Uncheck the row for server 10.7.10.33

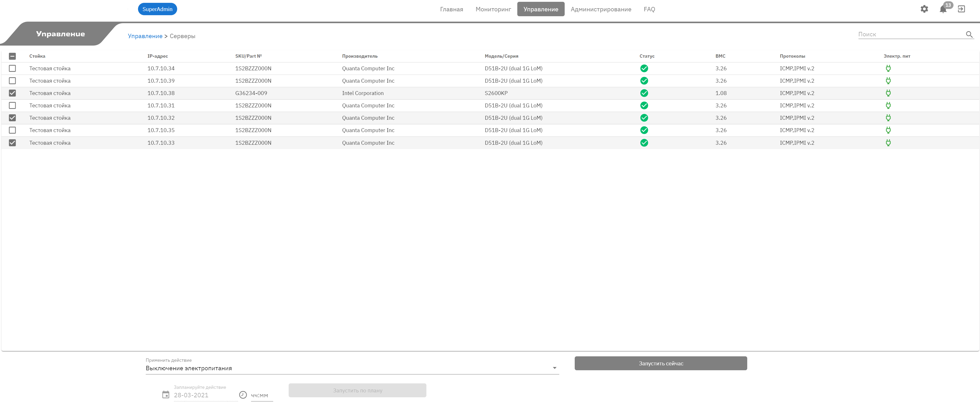coord(12,143)
